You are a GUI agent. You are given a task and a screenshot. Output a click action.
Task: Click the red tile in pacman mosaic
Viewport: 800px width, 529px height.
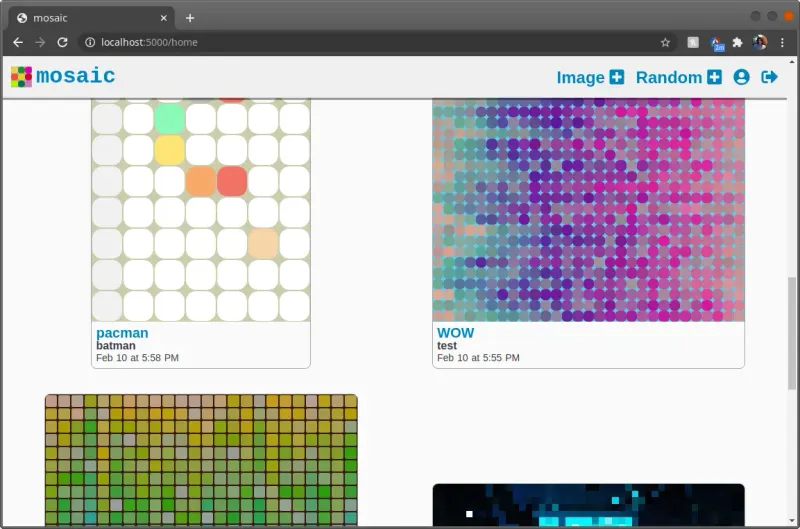(x=232, y=181)
